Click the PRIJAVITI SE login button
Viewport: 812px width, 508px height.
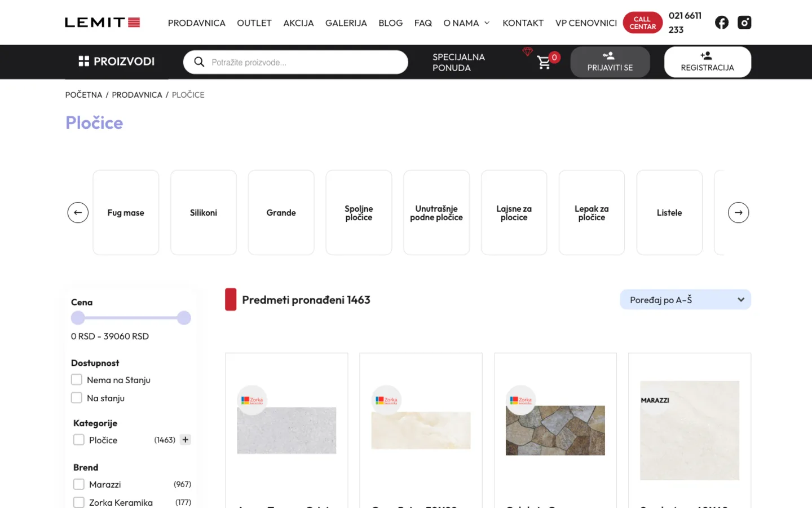(x=610, y=62)
